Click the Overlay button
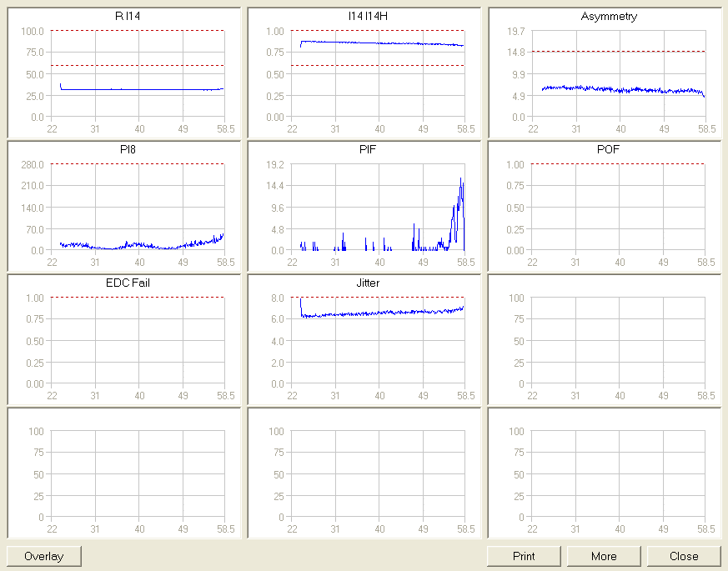This screenshot has height=571, width=728. tap(43, 556)
